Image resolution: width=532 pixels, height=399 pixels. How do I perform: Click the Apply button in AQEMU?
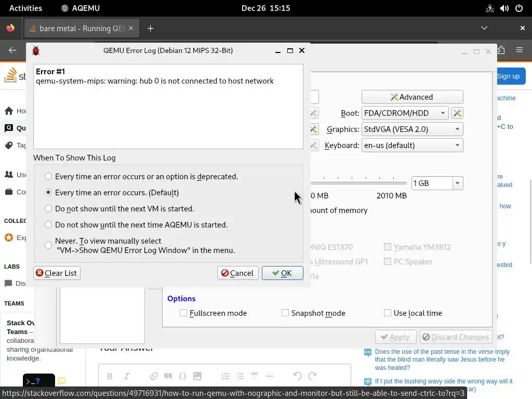(x=395, y=337)
